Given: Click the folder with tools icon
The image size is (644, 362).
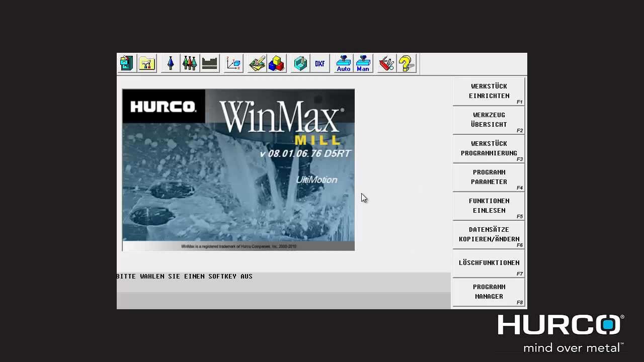Looking at the screenshot, I should pyautogui.click(x=146, y=63).
